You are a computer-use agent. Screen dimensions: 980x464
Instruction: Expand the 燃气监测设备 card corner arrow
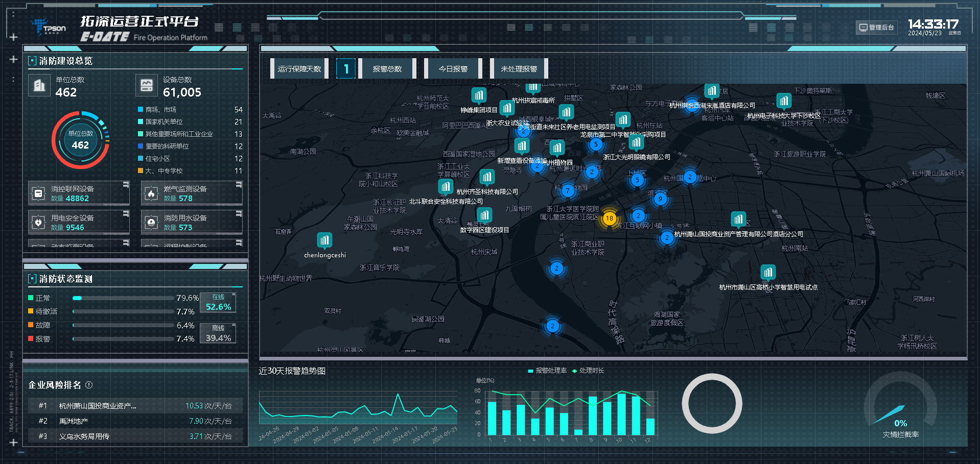pos(239,185)
